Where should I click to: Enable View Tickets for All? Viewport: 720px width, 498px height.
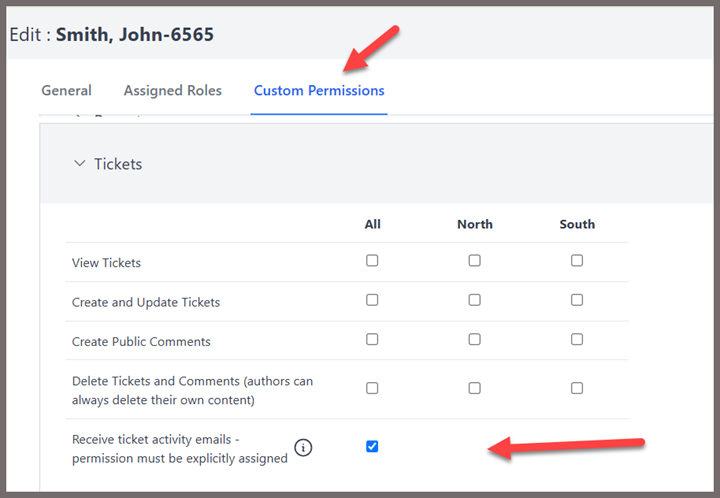click(372, 261)
